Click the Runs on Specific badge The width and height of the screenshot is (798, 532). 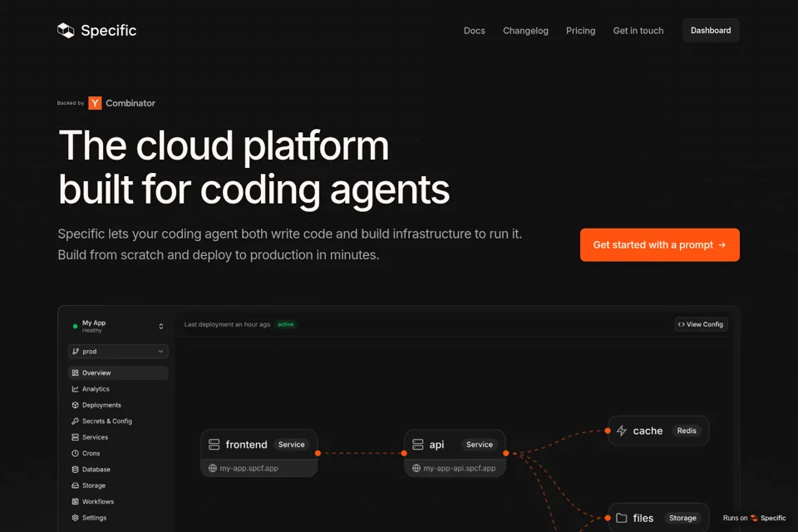coord(754,518)
